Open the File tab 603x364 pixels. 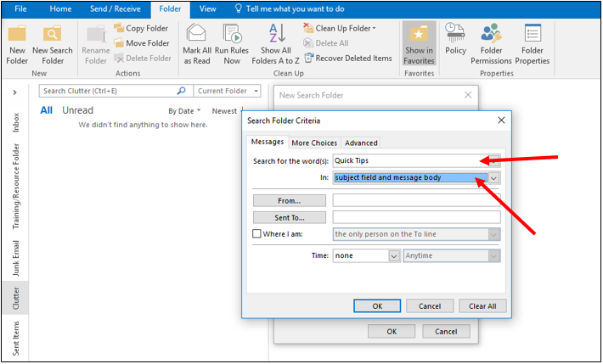(x=20, y=8)
